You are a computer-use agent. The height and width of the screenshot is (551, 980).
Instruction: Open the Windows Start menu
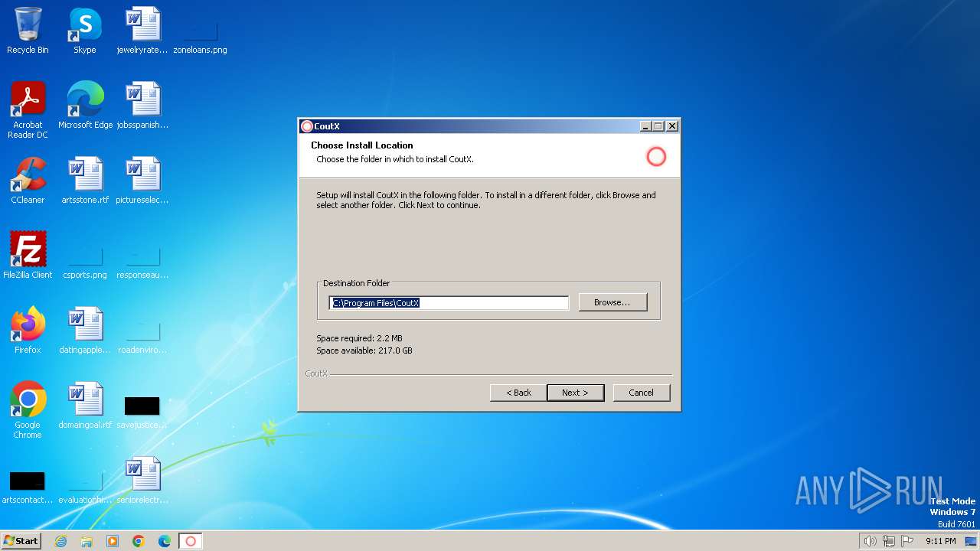pyautogui.click(x=21, y=541)
